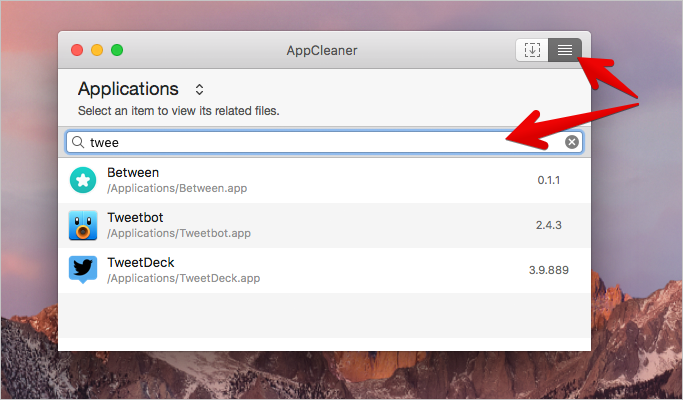Close the AppCleaner window
Image resolution: width=683 pixels, height=400 pixels.
click(77, 50)
